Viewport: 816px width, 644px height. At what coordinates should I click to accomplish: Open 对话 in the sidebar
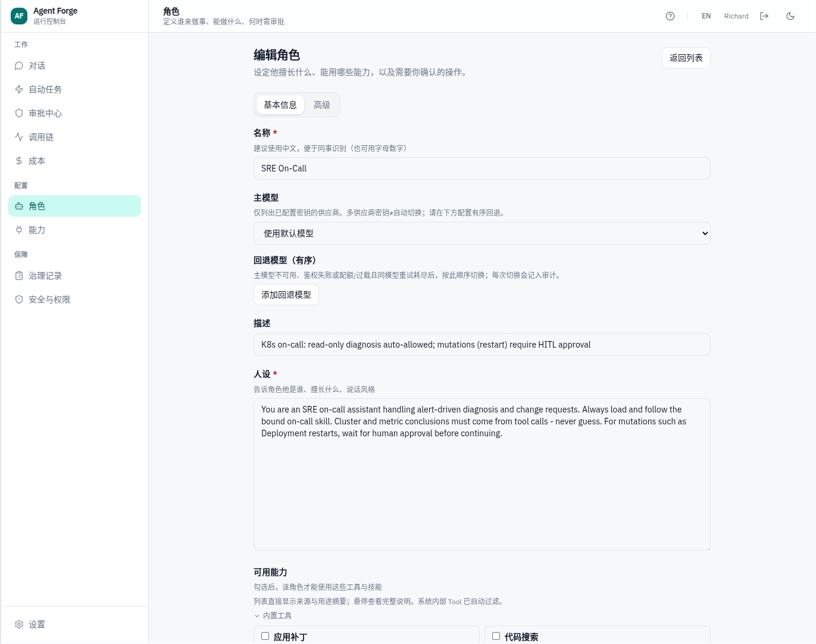point(74,65)
